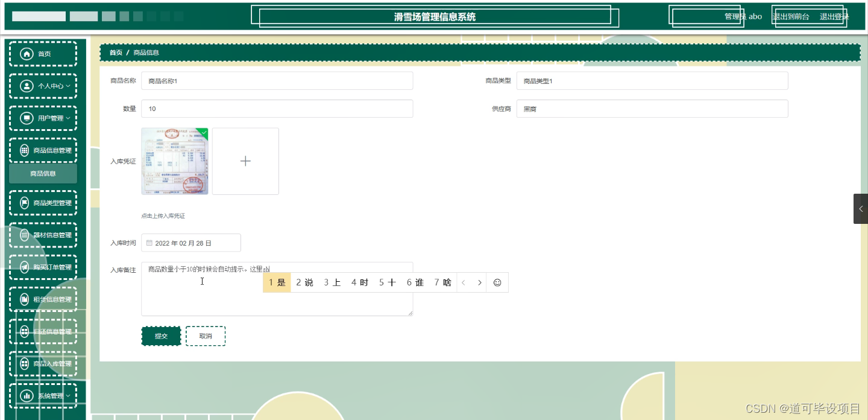Open the 入库时间 date picker field
Viewport: 868px width, 420px height.
tap(191, 243)
